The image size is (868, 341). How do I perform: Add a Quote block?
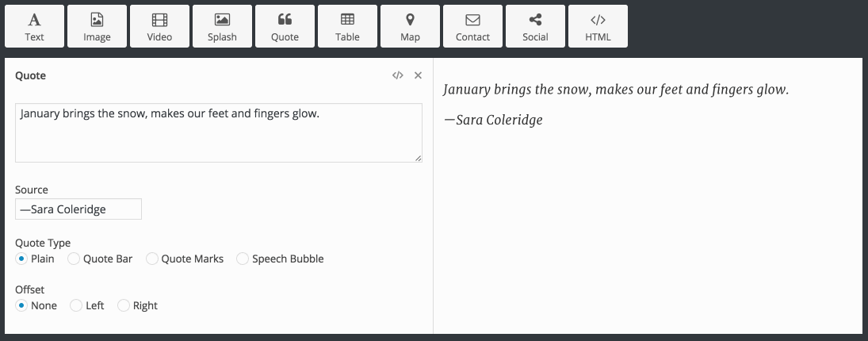285,27
